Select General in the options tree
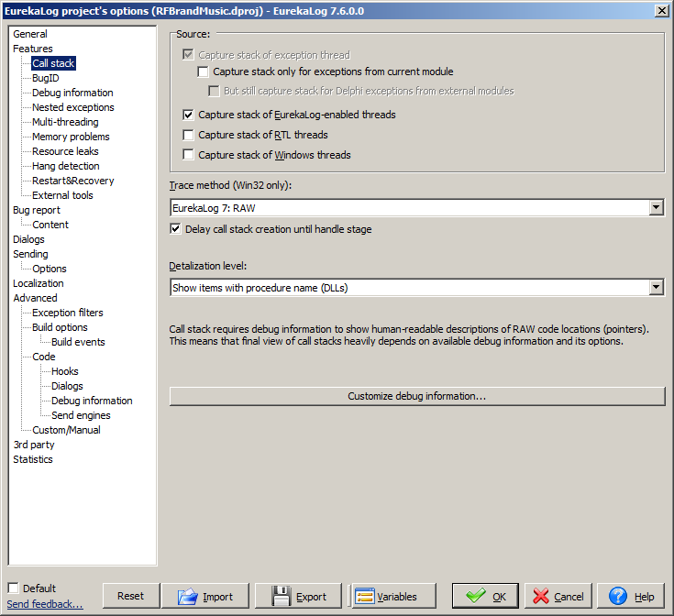This screenshot has height=616, width=674. (30, 34)
